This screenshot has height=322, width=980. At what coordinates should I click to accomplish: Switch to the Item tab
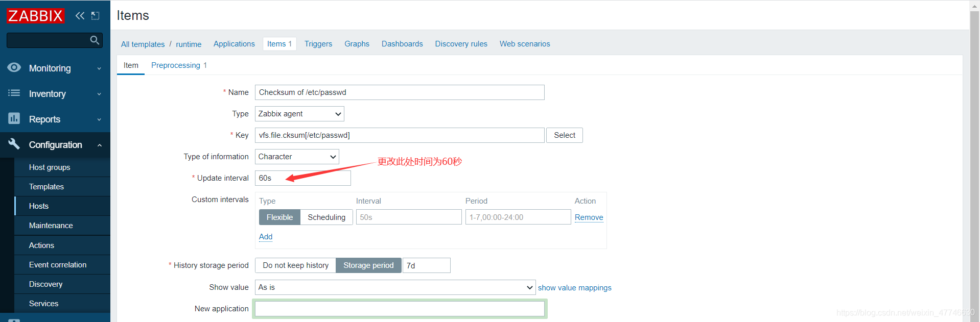point(131,65)
